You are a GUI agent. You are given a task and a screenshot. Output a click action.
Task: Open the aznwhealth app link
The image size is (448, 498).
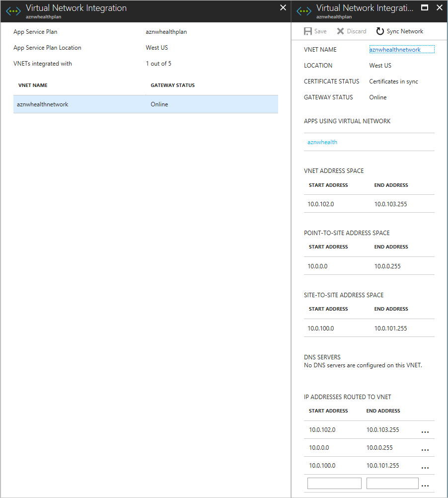[x=322, y=142]
